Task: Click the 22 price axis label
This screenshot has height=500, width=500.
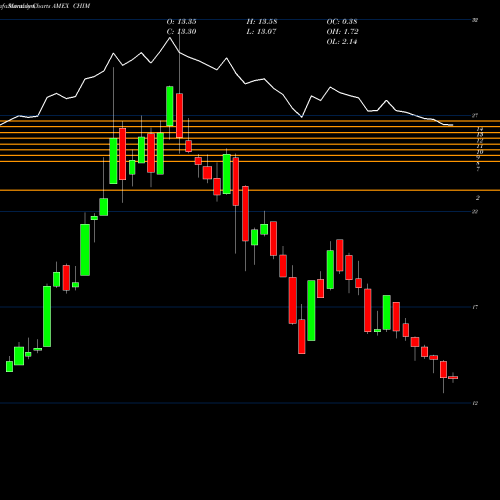Action: click(475, 211)
